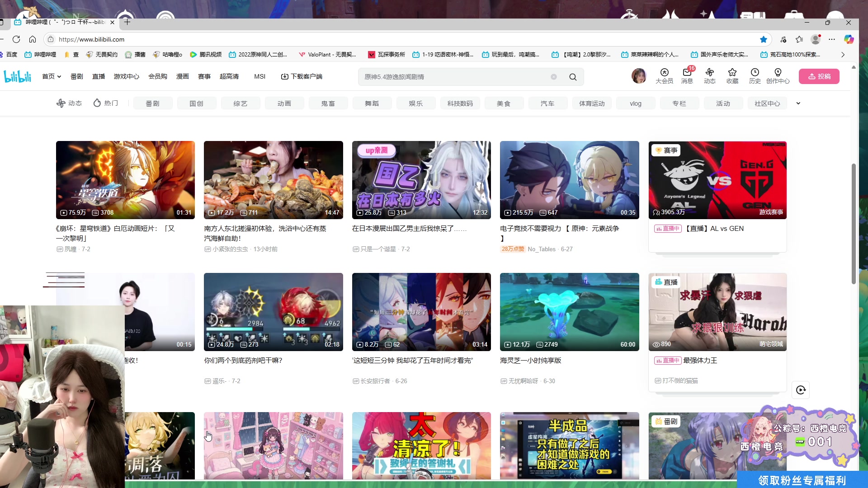
Task: Select the 鬼畜 channel button
Action: pos(328,103)
